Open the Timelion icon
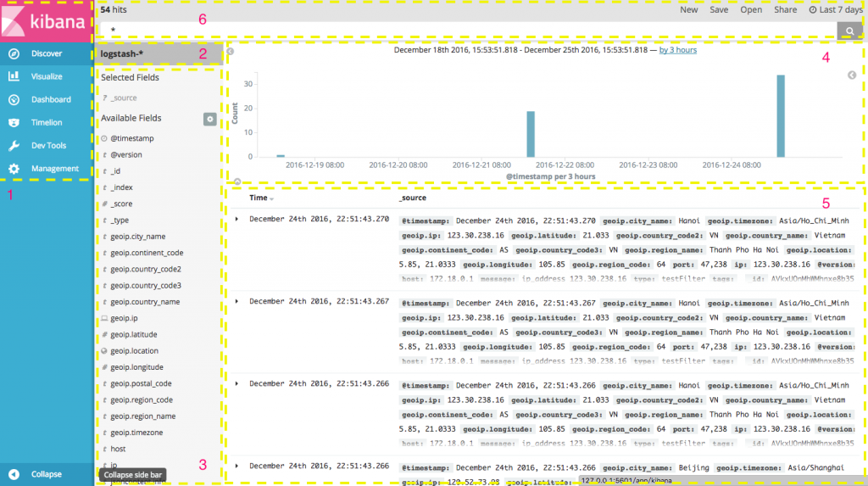The width and height of the screenshot is (868, 486). coord(14,122)
